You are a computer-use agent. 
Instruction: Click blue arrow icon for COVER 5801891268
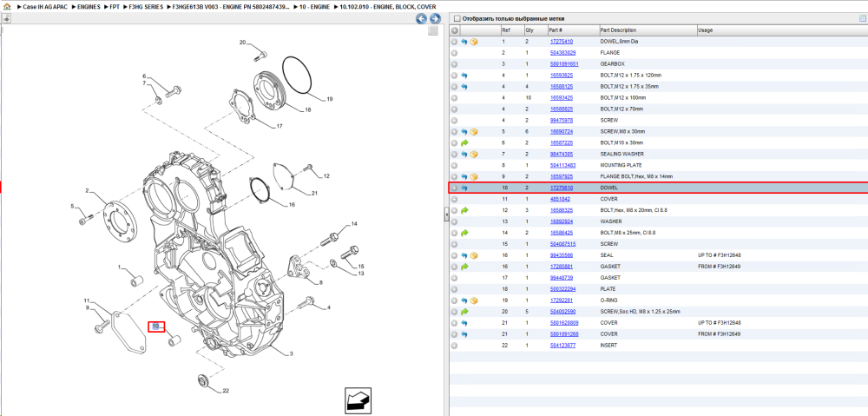(x=464, y=334)
